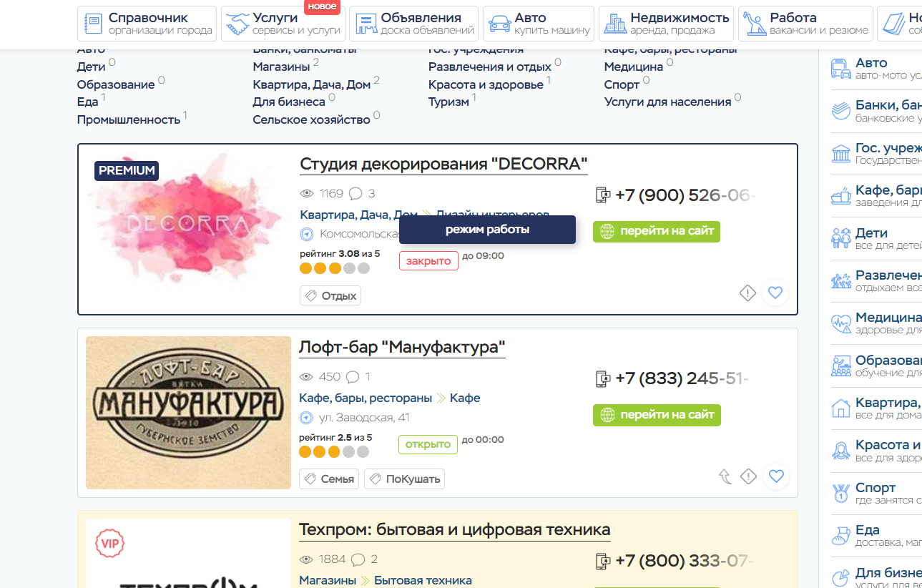Open the Справочник section tab
The image size is (922, 588).
[x=147, y=24]
